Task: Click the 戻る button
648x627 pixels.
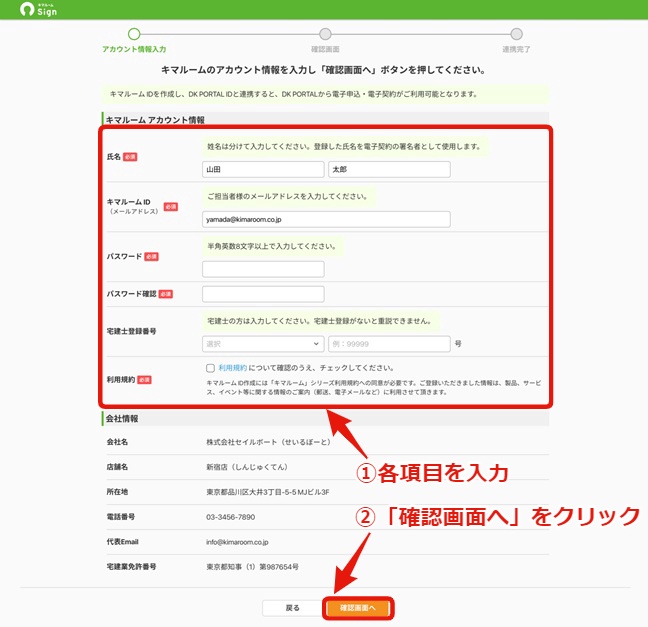Action: [x=293, y=608]
